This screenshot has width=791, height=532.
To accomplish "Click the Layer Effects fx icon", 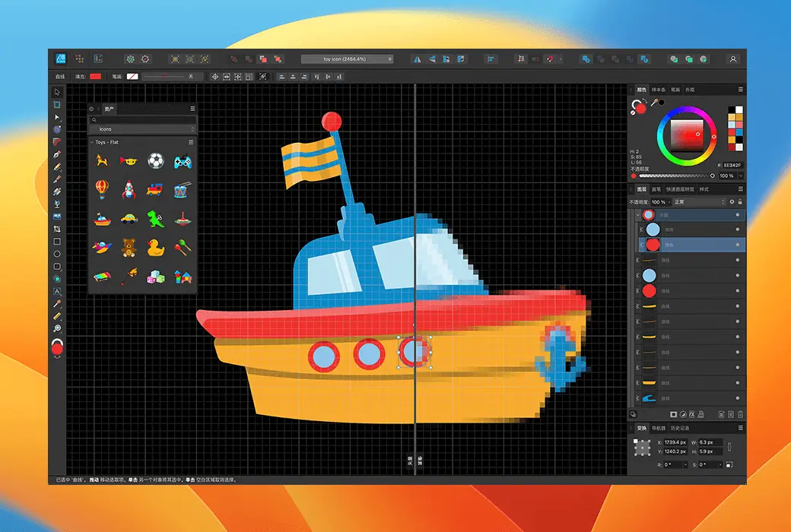I will [692, 414].
